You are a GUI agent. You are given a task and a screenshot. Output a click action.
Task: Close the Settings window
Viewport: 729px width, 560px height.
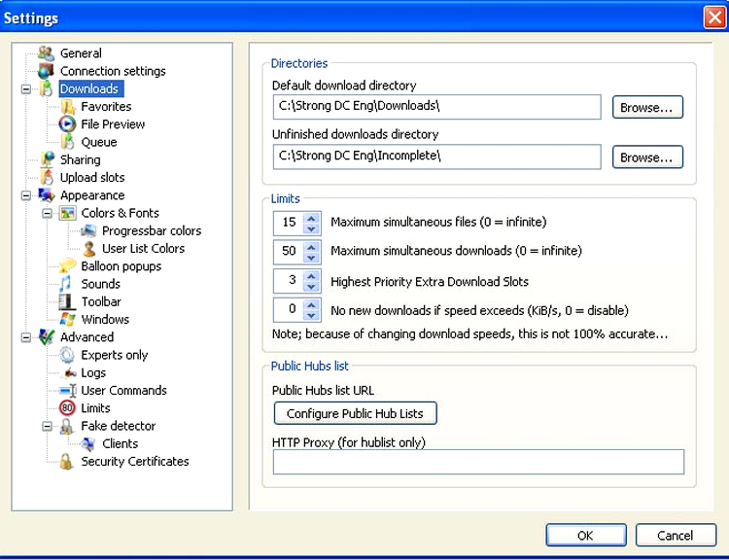[x=714, y=17]
